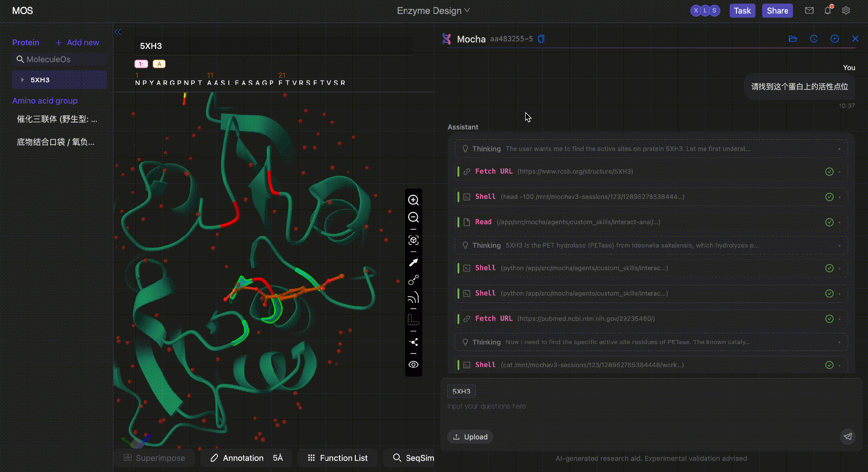Collapse left sidebar with double chevron
This screenshot has height=472, width=868.
(118, 32)
